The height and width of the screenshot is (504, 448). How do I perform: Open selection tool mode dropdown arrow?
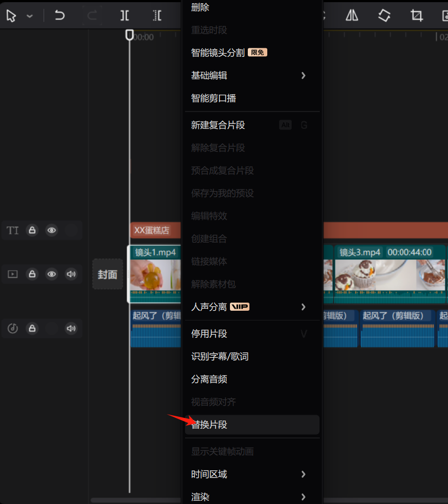(x=30, y=16)
